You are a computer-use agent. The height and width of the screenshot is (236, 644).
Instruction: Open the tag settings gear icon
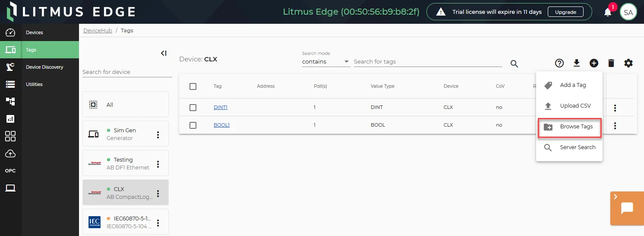click(x=628, y=64)
